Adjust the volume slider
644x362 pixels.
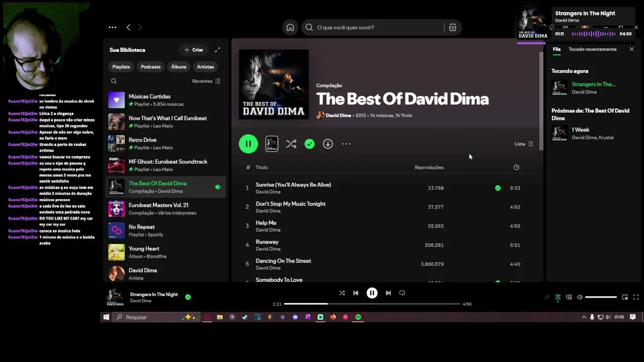(x=601, y=297)
